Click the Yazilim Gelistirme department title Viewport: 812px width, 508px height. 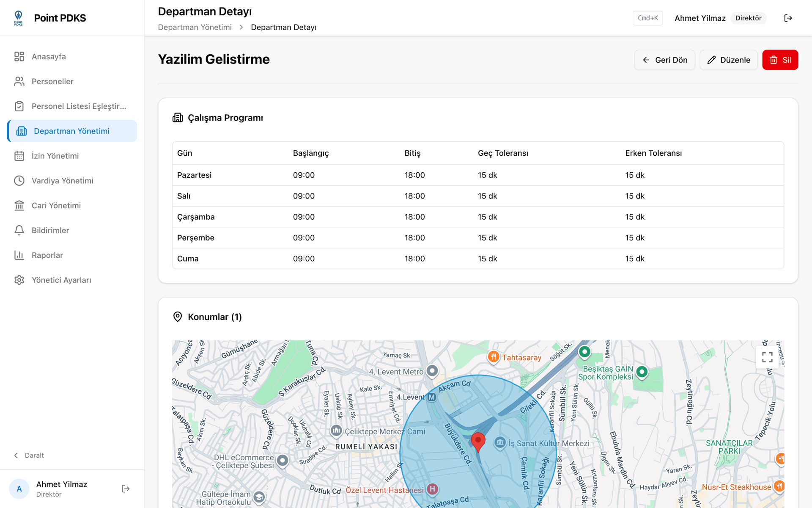(x=214, y=59)
